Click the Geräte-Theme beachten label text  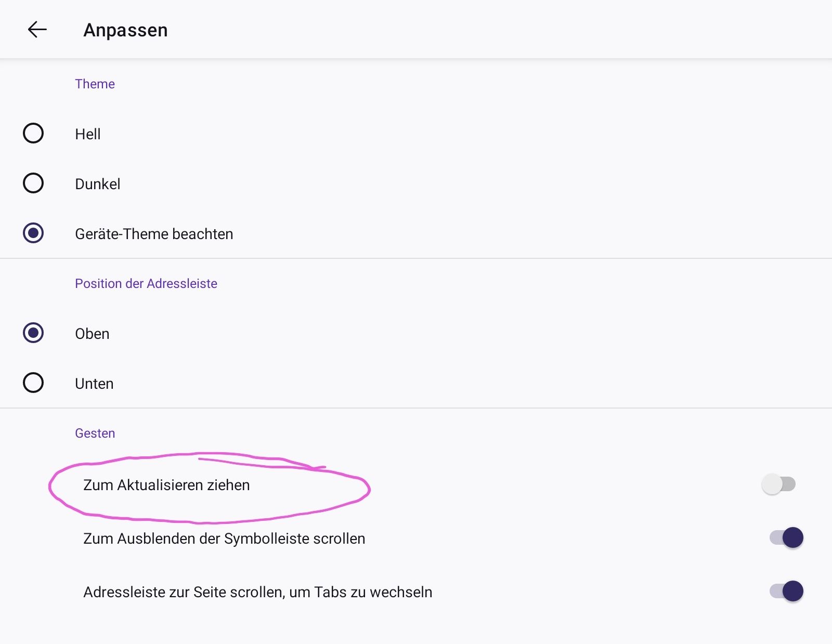(154, 234)
